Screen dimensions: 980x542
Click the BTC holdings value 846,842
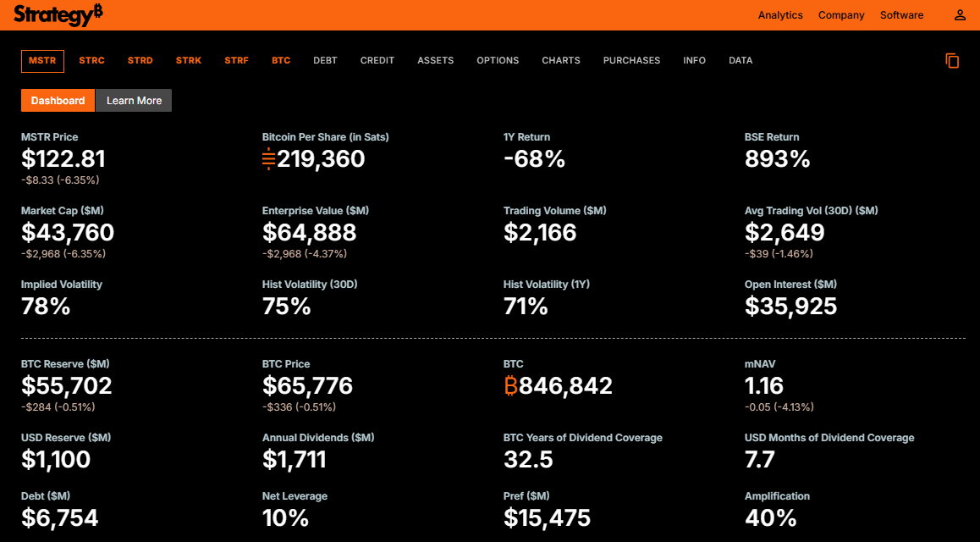coord(565,385)
